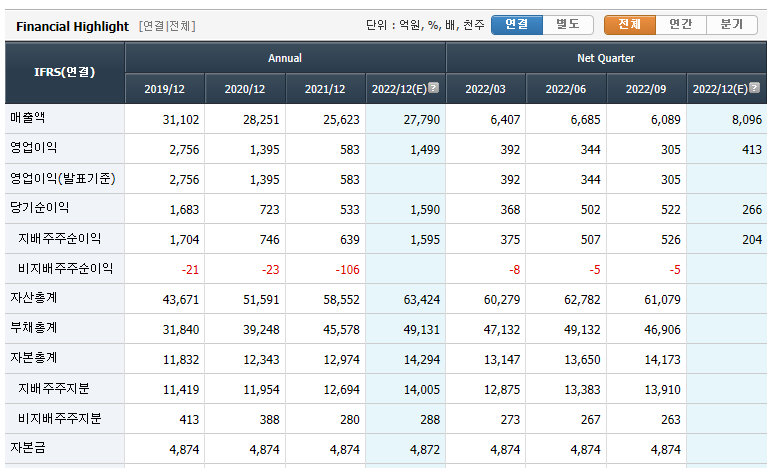Select the 자산총계 row label
Image resolution: width=774 pixels, height=468 pixels.
[x=34, y=298]
